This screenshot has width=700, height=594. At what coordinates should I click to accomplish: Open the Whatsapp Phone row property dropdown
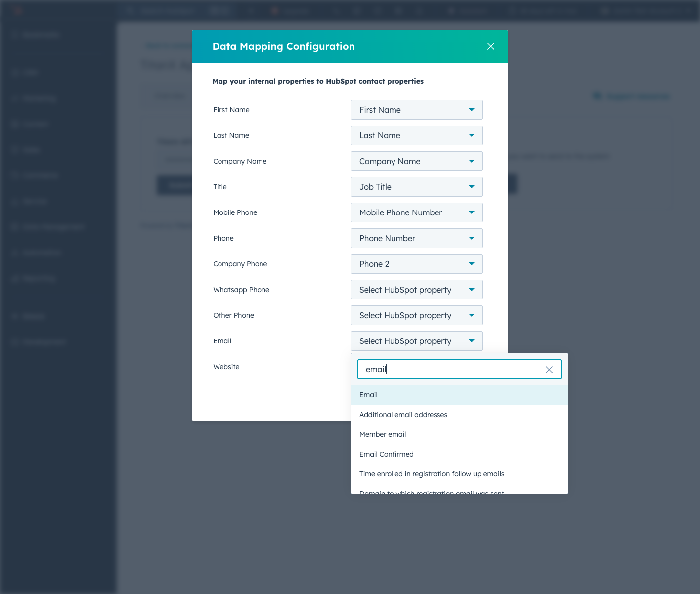coord(417,290)
